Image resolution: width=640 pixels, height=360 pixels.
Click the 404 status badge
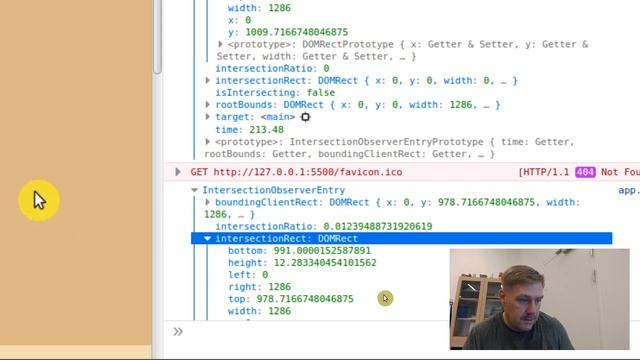585,172
